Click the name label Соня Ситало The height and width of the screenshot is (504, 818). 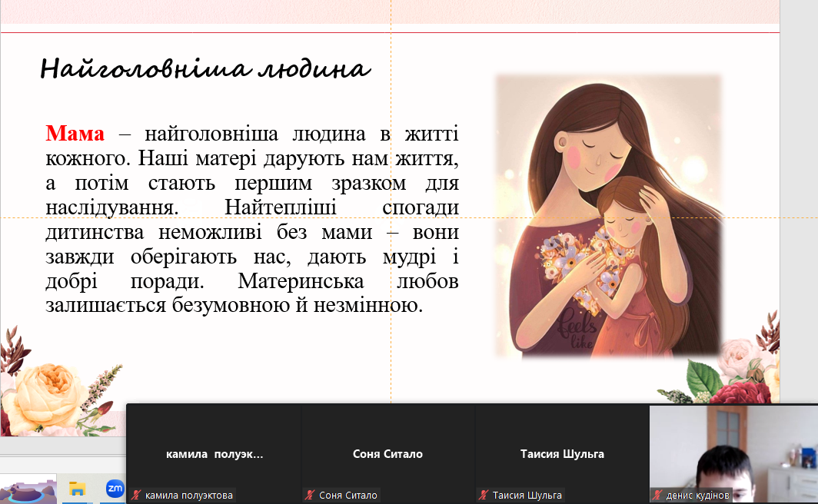tap(348, 495)
